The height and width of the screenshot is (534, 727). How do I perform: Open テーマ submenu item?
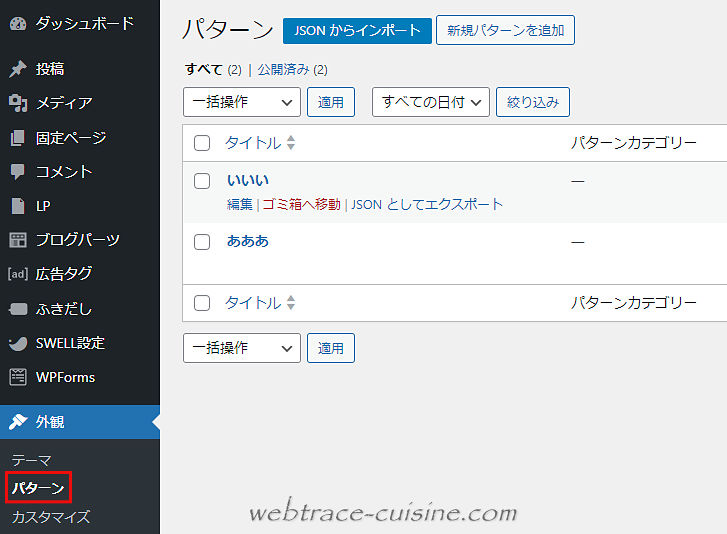tap(31, 460)
